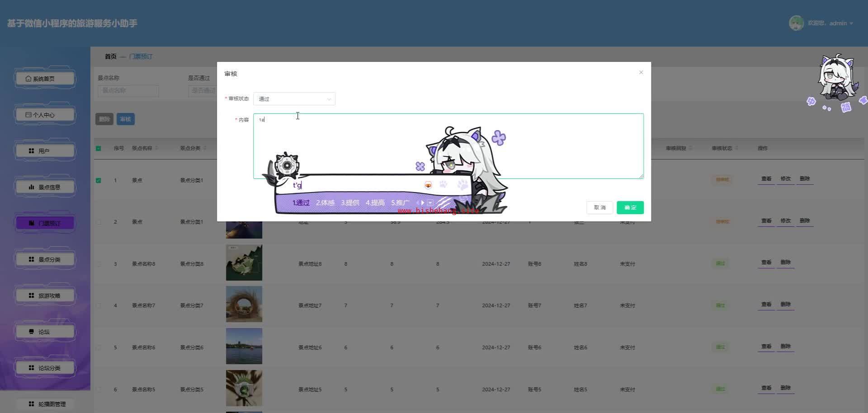
Task: Click the admin avatar in the header
Action: click(x=796, y=23)
